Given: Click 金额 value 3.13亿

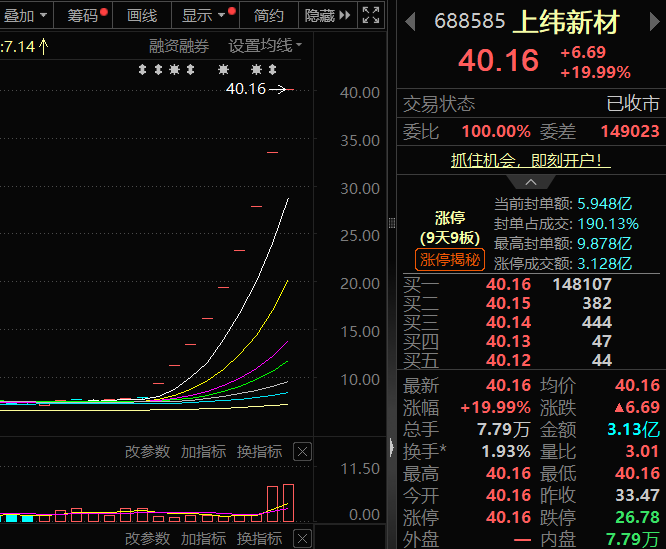Looking at the screenshot, I should click(633, 429).
